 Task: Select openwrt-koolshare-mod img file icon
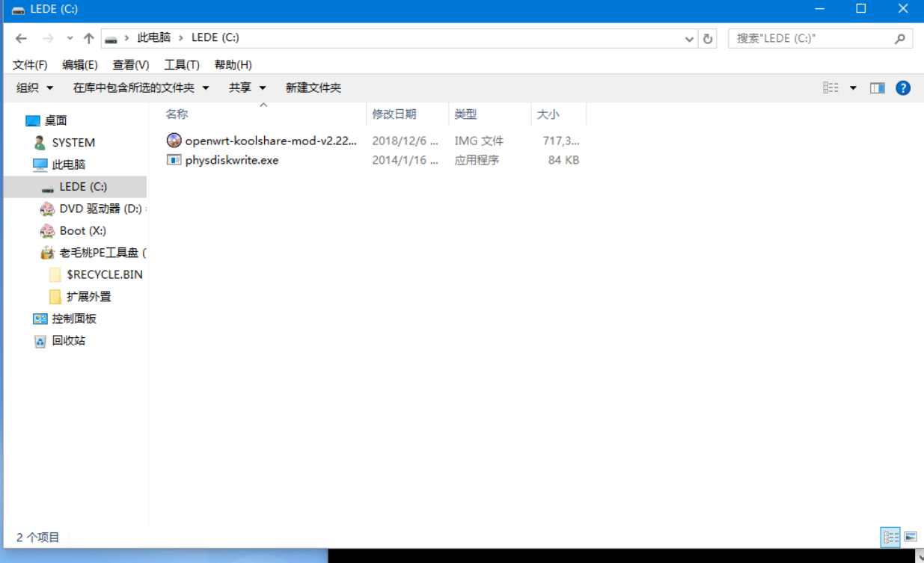174,141
